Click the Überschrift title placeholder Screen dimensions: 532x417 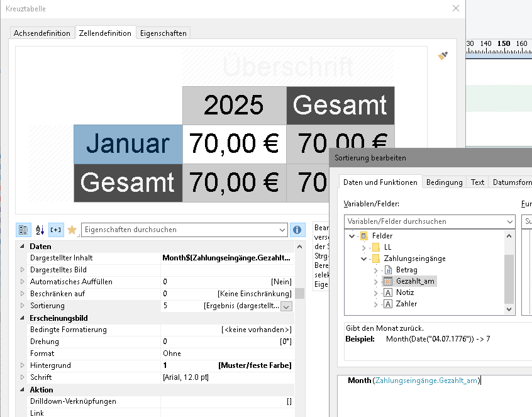(288, 67)
